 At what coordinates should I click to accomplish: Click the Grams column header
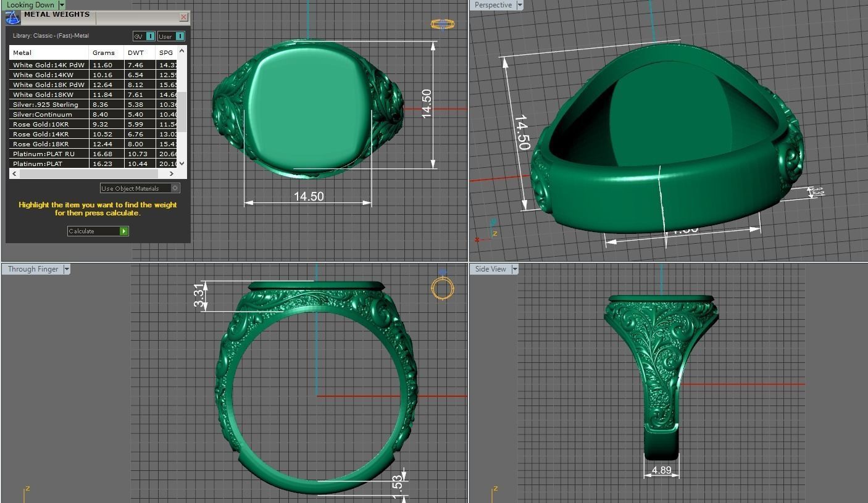[x=106, y=52]
